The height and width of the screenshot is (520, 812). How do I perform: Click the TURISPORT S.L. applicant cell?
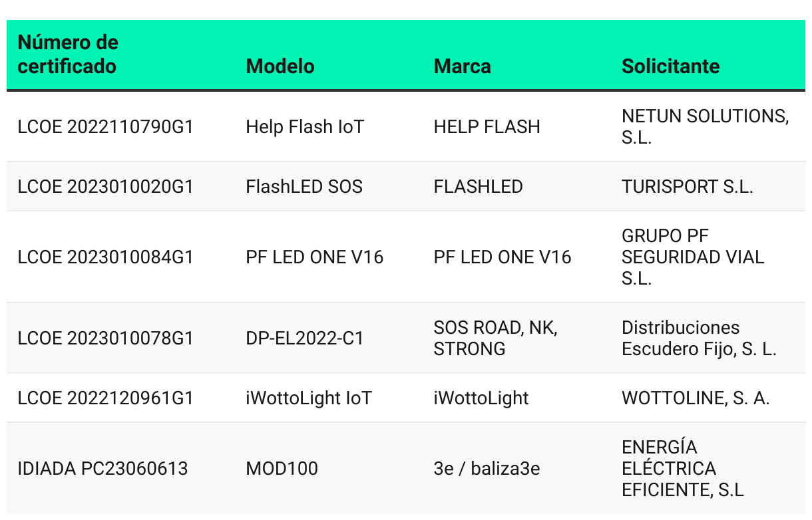pos(687,187)
